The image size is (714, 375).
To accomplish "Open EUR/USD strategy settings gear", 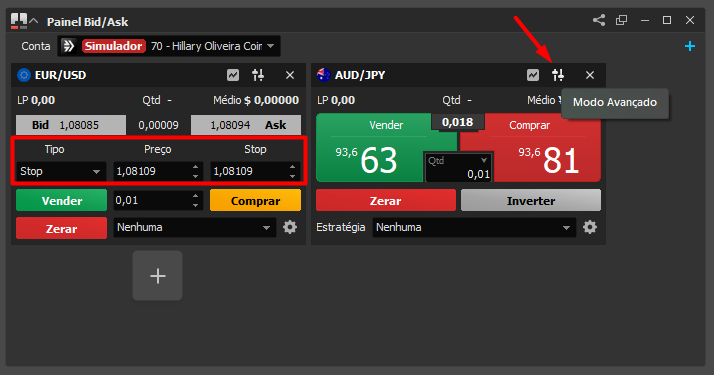I will coord(290,227).
